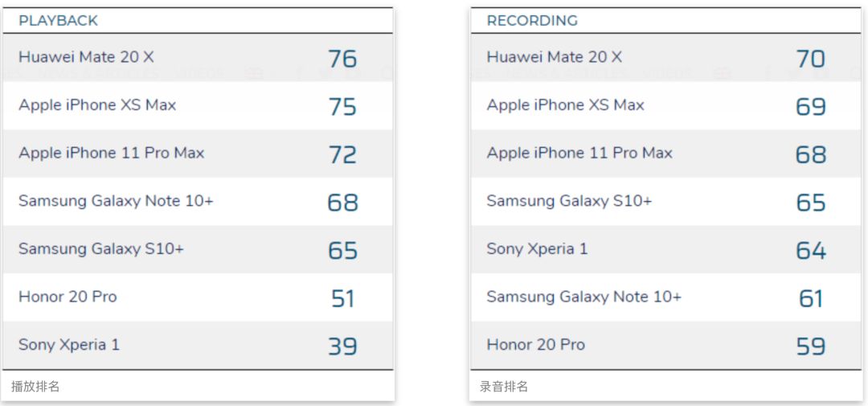The image size is (868, 406).
Task: Click Sony Xperia 1 in Recording ranking
Action: [537, 249]
